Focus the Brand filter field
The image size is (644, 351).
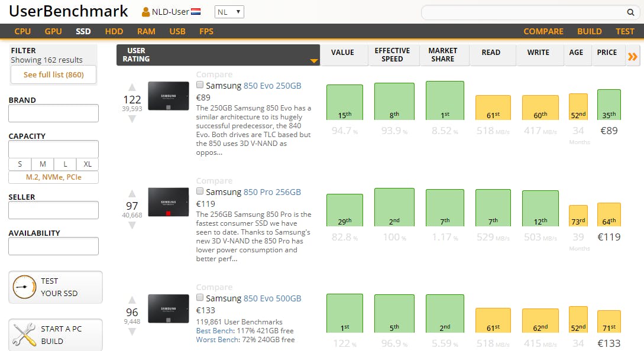(53, 113)
